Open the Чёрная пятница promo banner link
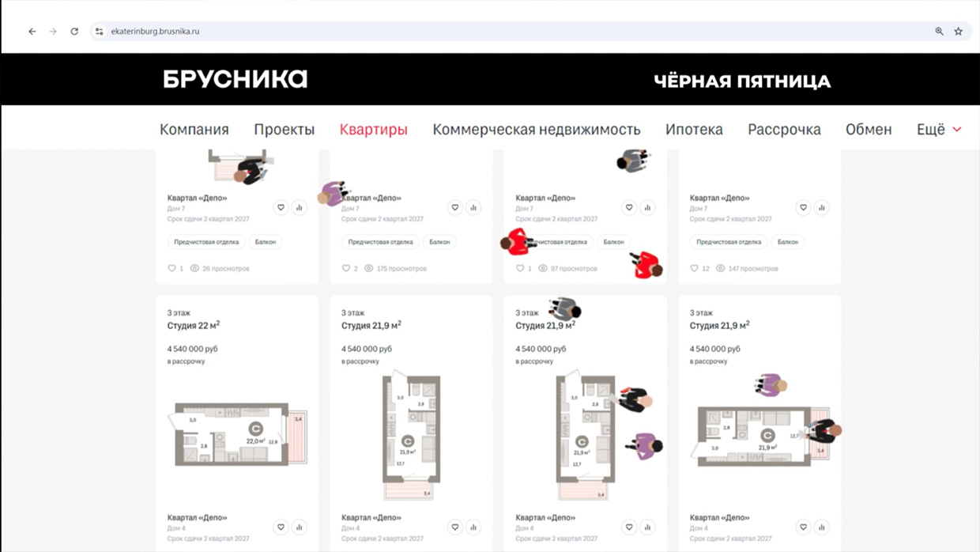 (x=742, y=81)
